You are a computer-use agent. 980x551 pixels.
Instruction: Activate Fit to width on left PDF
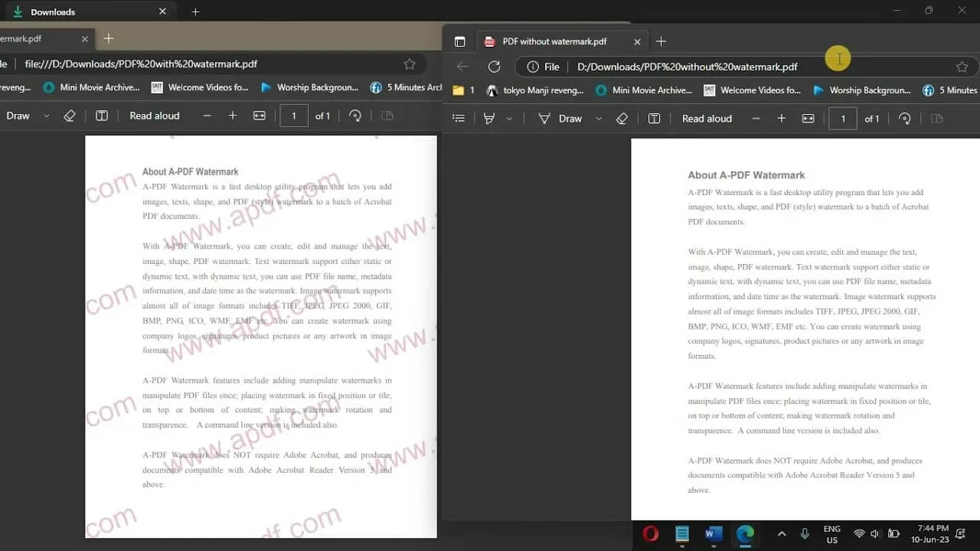(260, 115)
